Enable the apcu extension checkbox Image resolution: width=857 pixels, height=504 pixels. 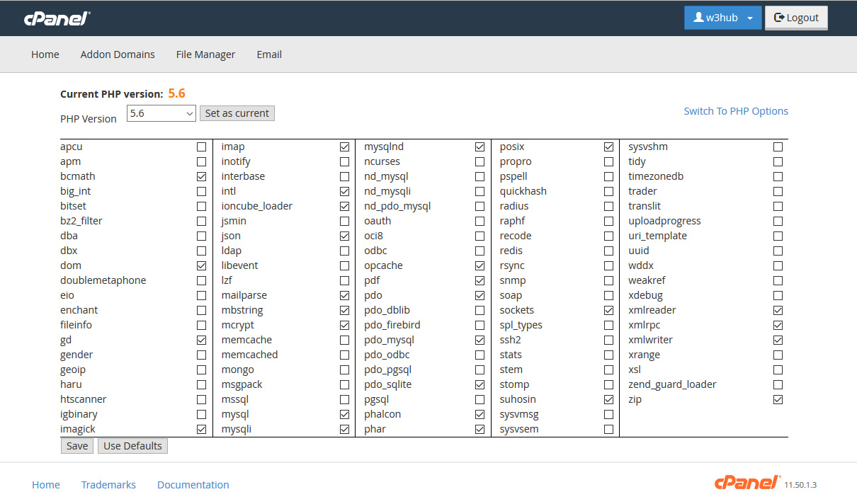point(202,147)
